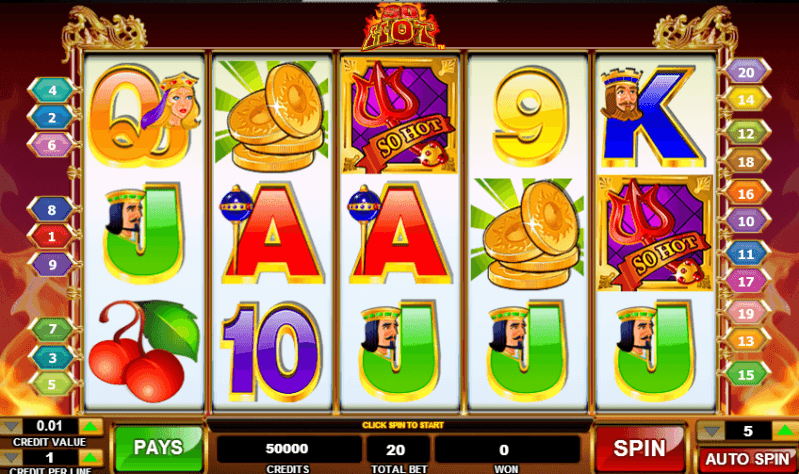Increase the credit value with the green up arrow
The width and height of the screenshot is (799, 474).
point(91,426)
